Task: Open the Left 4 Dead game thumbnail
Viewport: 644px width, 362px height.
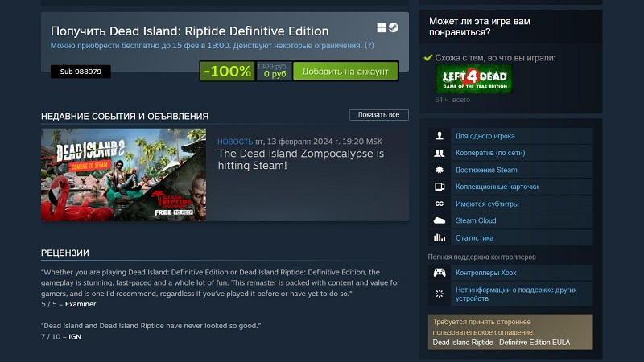Action: point(474,79)
